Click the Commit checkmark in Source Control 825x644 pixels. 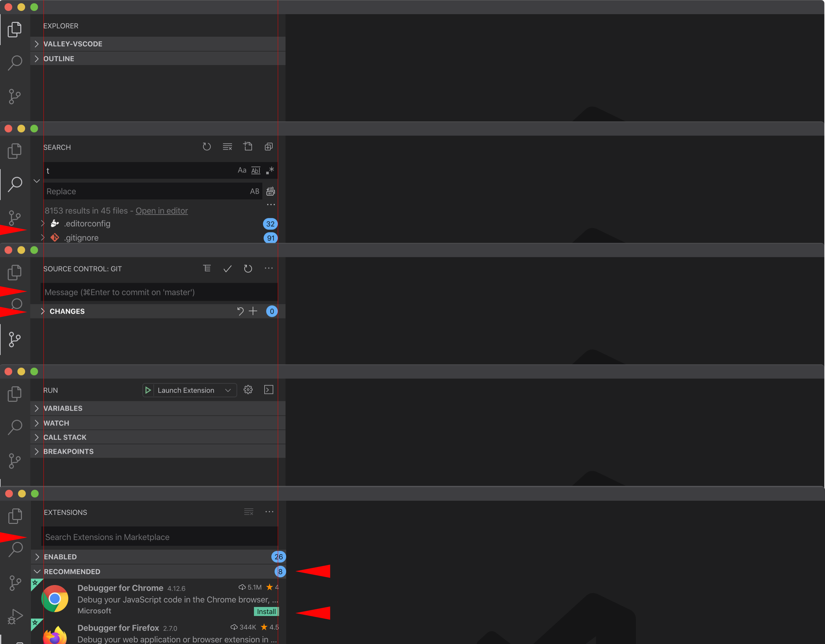pos(227,269)
